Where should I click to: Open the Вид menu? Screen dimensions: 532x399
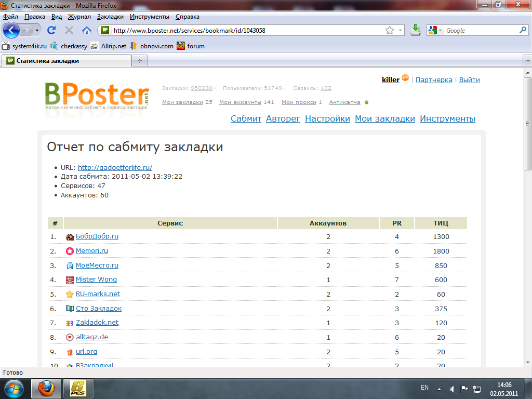57,17
